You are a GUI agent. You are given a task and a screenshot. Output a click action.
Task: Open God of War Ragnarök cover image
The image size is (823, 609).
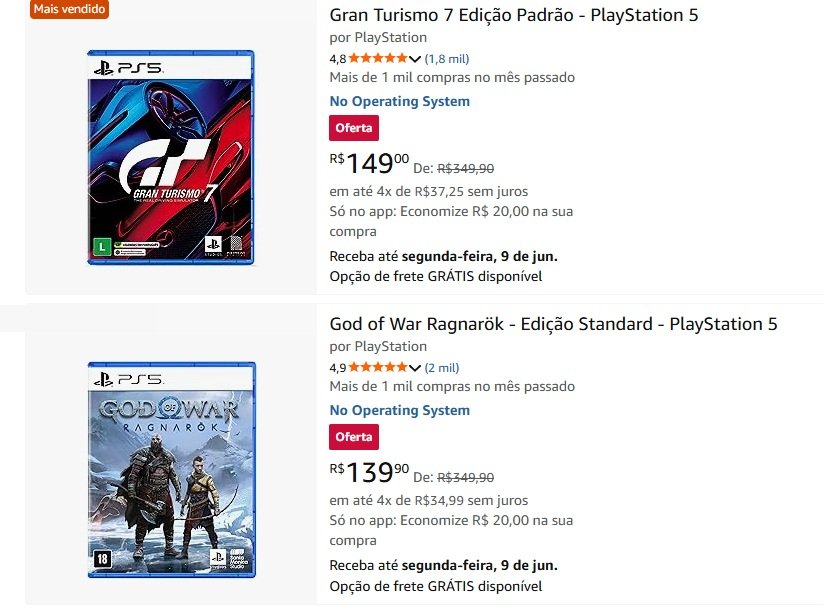(171, 470)
